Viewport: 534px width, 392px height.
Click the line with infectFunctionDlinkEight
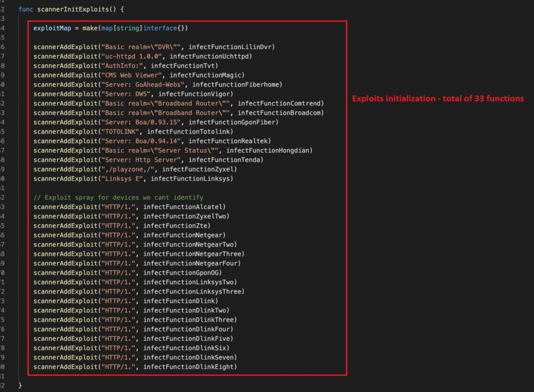(135, 367)
